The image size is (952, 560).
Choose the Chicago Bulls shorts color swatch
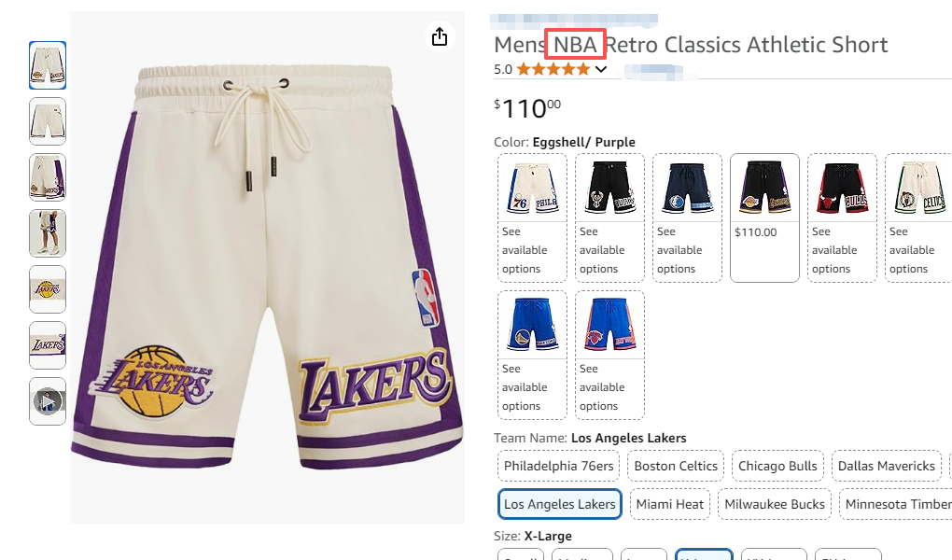point(842,217)
